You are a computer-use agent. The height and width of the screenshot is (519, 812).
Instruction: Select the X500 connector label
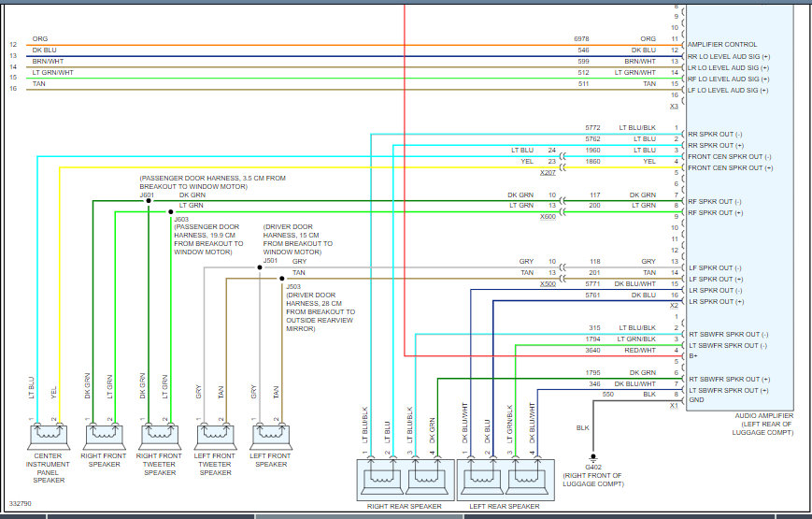[x=547, y=283]
